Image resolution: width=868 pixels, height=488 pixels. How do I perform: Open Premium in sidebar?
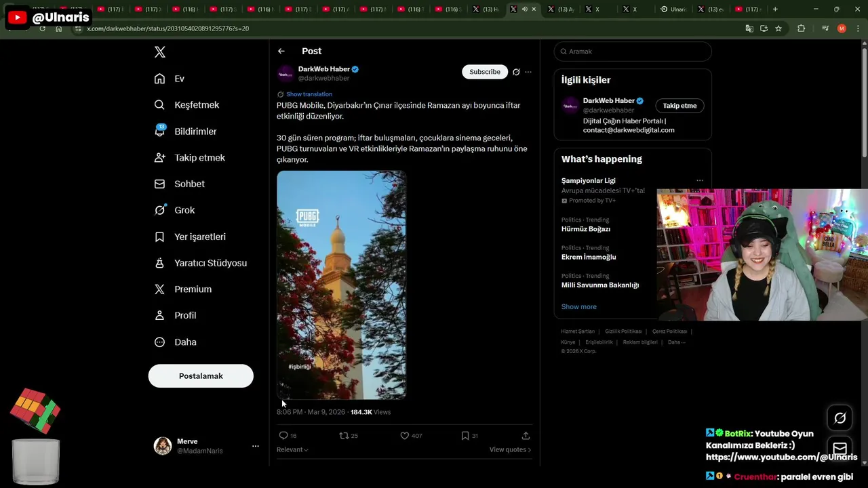tap(182, 289)
